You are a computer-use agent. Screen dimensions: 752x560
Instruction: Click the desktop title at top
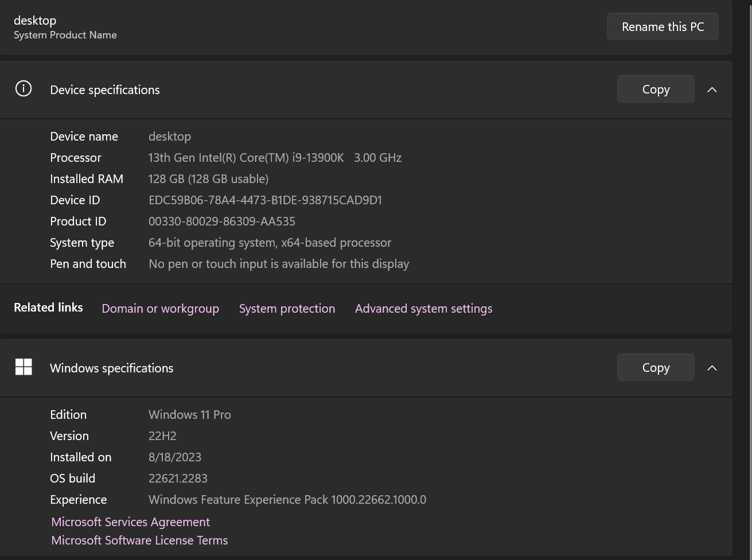(35, 20)
